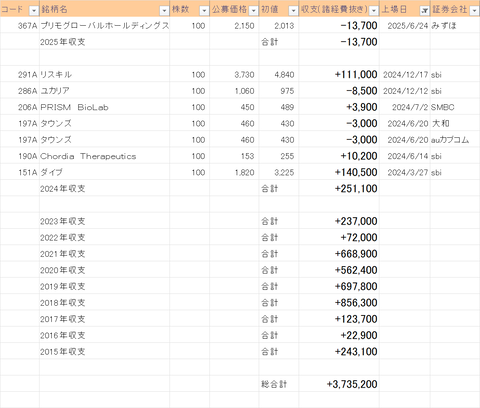Screen dimensions: 480x408
Task: Select the auカブコム brokerage cell
Action: pyautogui.click(x=455, y=140)
